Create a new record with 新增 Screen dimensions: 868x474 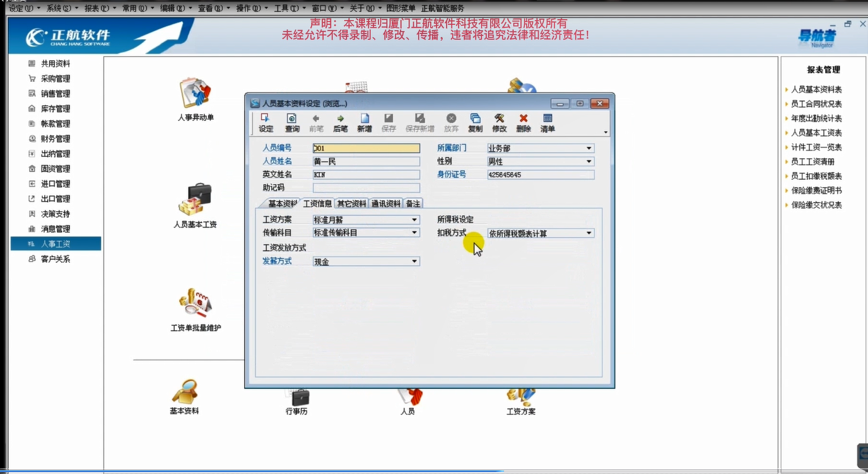tap(365, 123)
